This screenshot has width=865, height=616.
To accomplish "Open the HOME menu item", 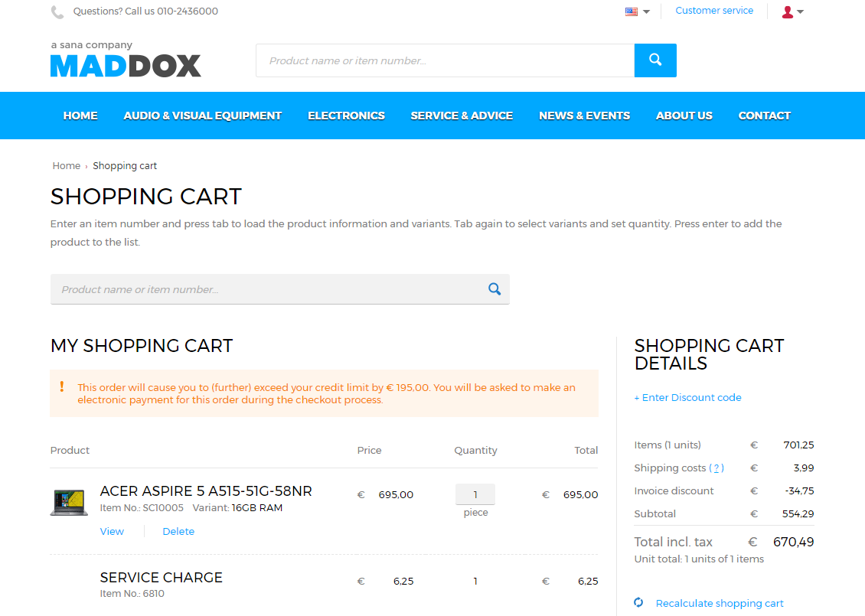I will tap(80, 116).
